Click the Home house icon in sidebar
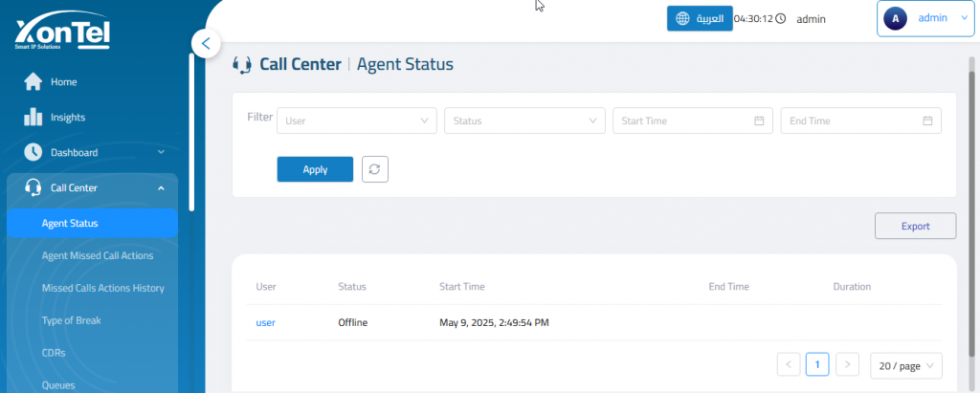 click(x=33, y=81)
